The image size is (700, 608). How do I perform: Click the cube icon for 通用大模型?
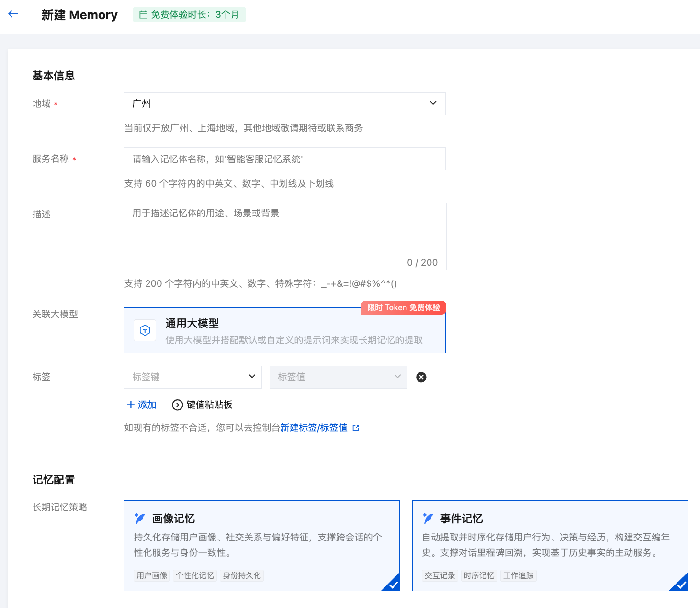point(145,330)
